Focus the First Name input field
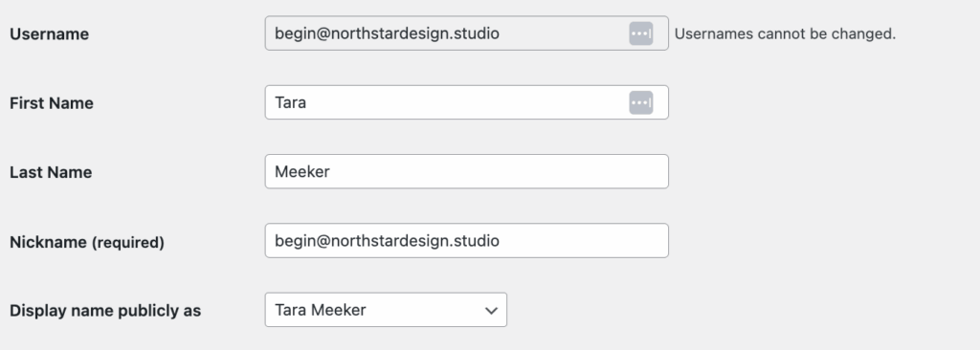 [x=467, y=102]
